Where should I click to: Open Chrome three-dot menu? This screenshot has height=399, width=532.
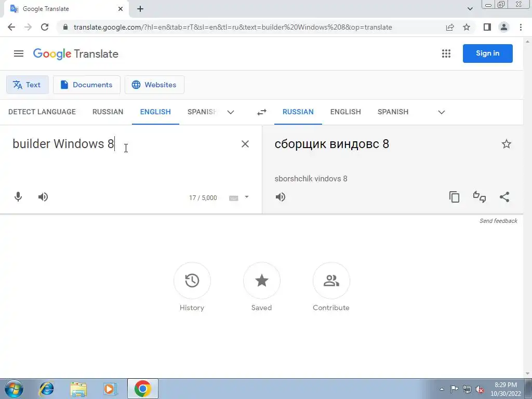(521, 27)
